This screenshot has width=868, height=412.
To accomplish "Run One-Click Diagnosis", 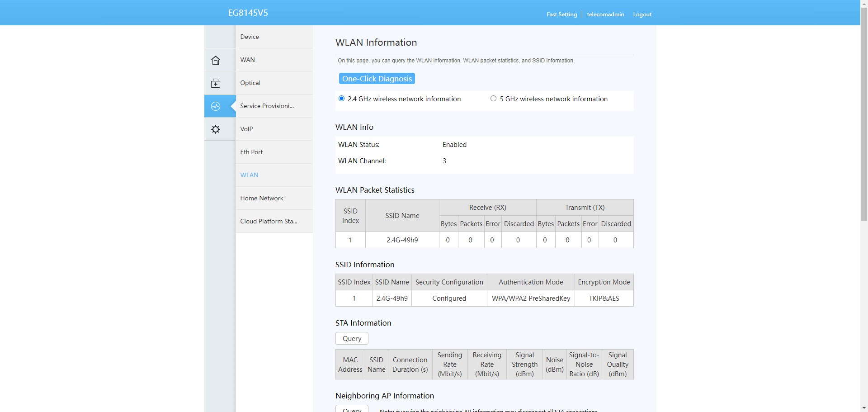I will click(377, 79).
